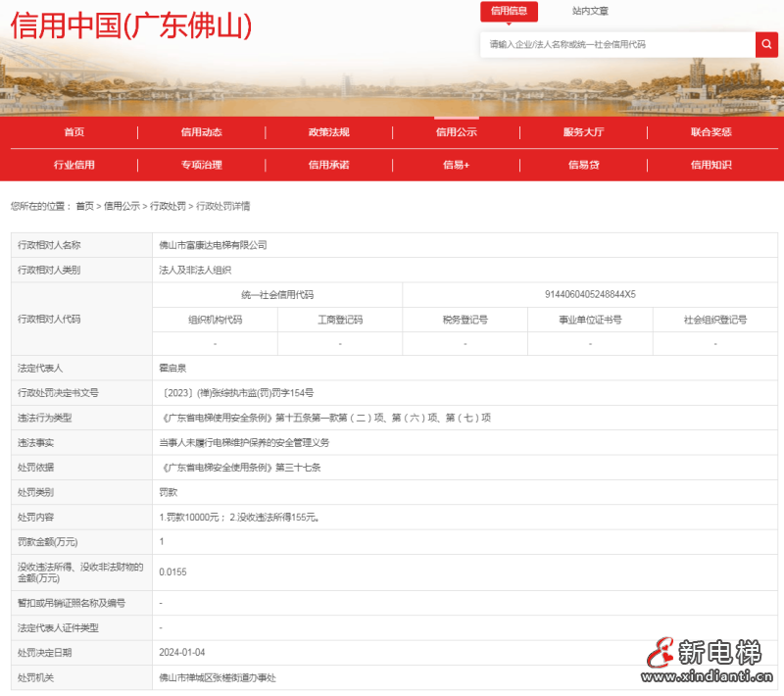The height and width of the screenshot is (696, 784).
Task: Switch to the 站内文章 search tab
Action: 590,11
